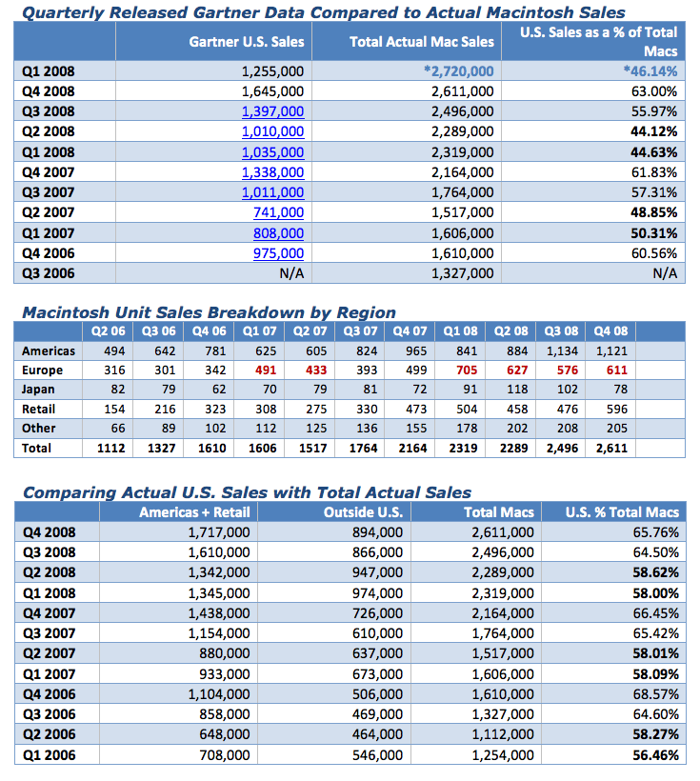Image resolution: width=700 pixels, height=781 pixels.
Task: Select the Japan row label
Action: 38,390
